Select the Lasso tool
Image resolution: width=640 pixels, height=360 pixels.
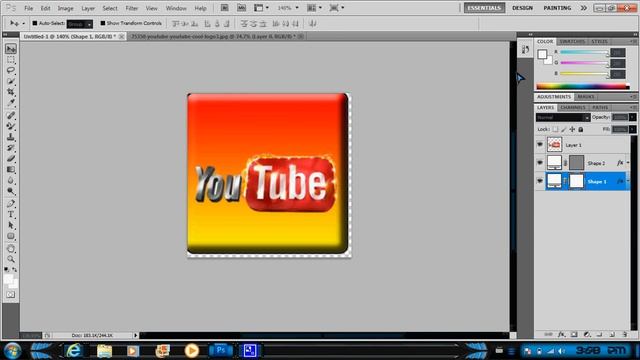tap(11, 71)
